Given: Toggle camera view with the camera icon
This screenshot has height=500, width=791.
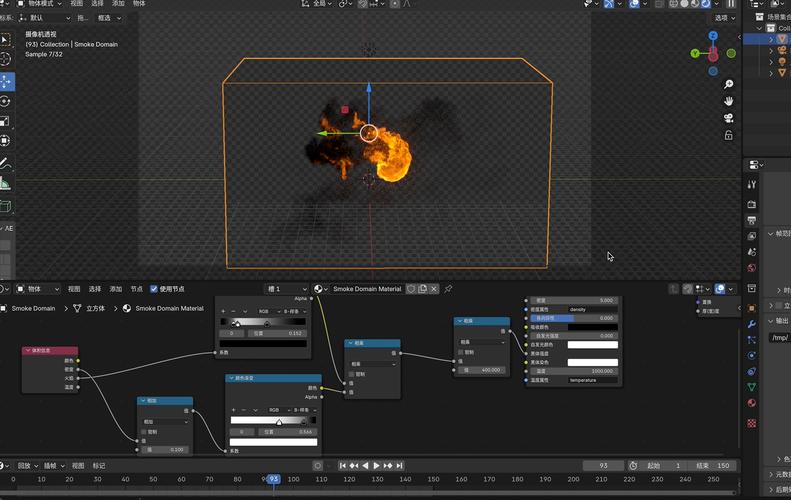Looking at the screenshot, I should pyautogui.click(x=729, y=118).
